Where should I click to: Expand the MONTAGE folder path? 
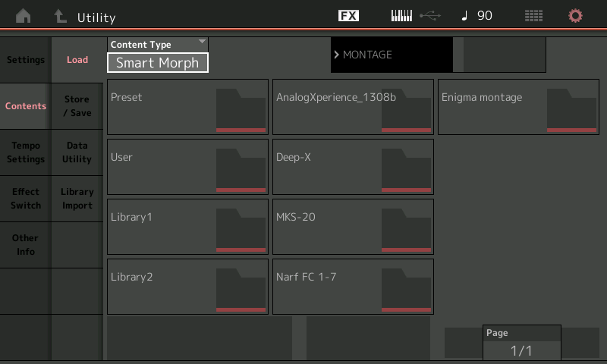(x=391, y=55)
